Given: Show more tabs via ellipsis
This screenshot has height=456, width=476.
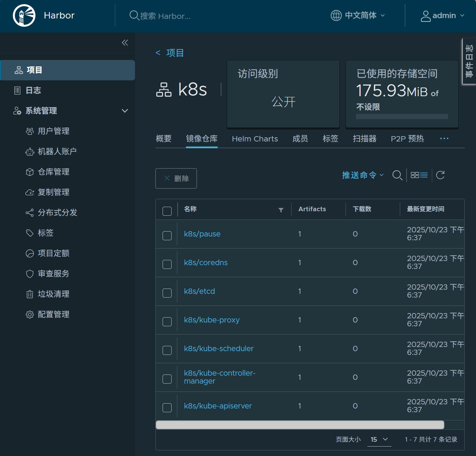Looking at the screenshot, I should (444, 139).
